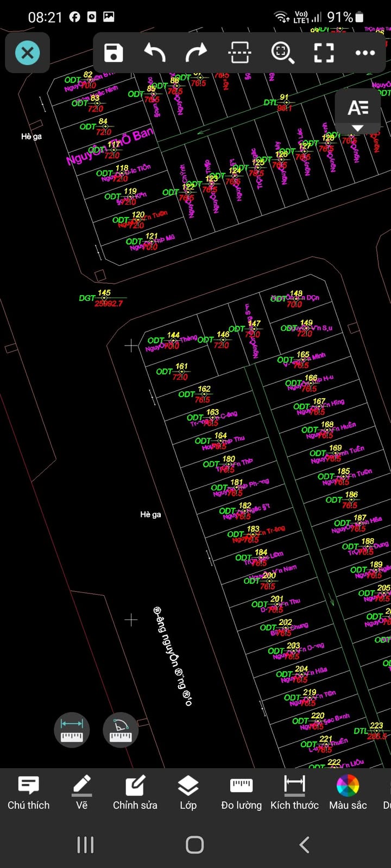Open the Kích thước dimension tab
This screenshot has width=391, height=868.
tap(294, 793)
